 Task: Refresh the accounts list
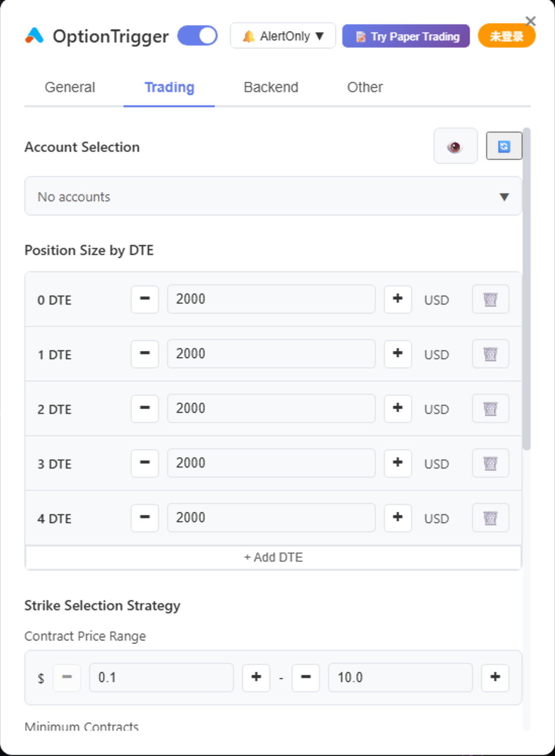pos(504,146)
